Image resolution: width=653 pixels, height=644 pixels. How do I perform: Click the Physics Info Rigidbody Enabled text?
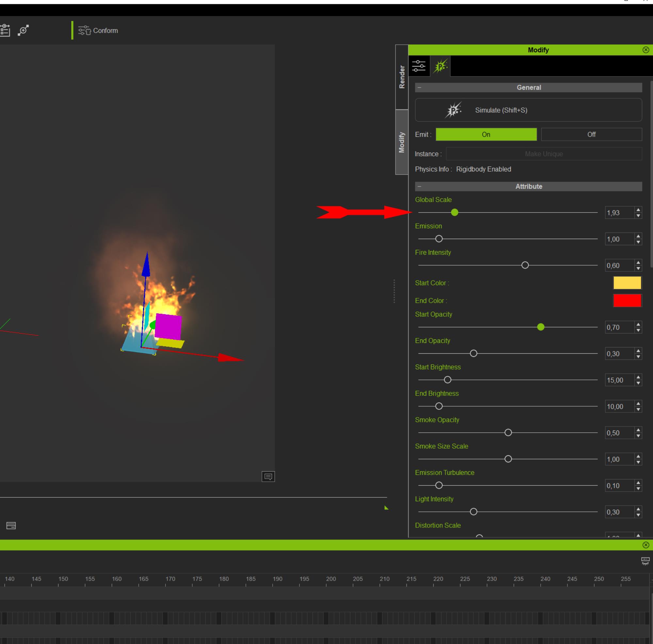[463, 169]
